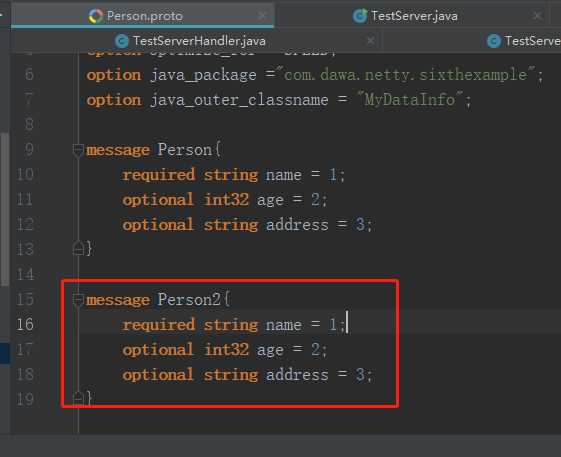Click the java_outer_classname option name

(239, 100)
